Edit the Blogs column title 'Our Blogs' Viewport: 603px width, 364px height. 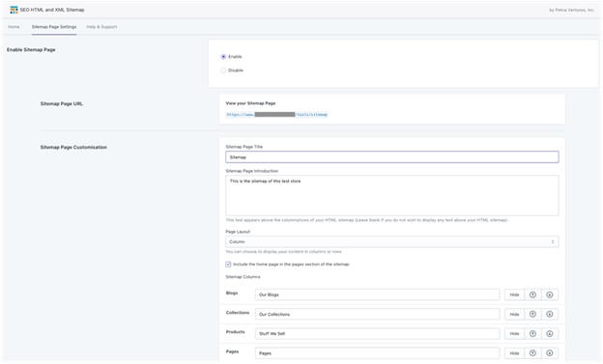[377, 294]
